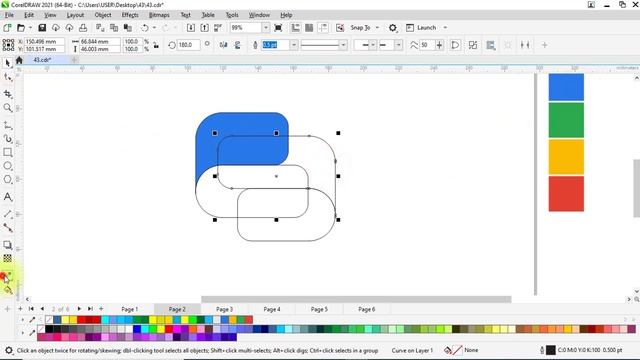Select the Parallel Dimension tool

pyautogui.click(x=7, y=214)
